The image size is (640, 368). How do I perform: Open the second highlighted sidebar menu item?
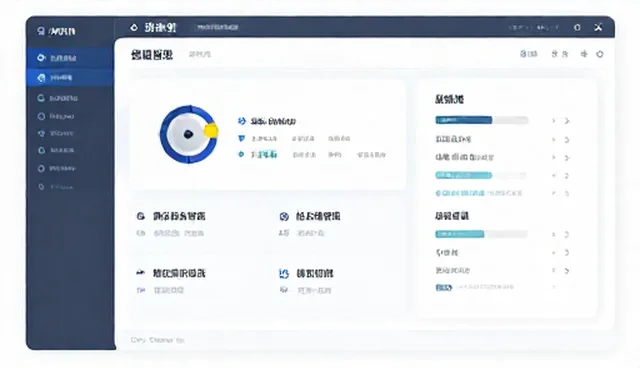(x=70, y=78)
